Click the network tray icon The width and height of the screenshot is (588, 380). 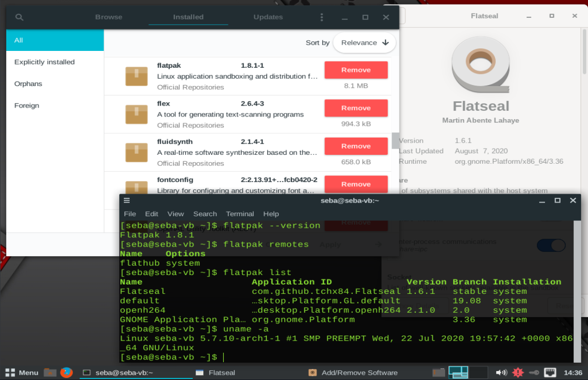point(550,373)
